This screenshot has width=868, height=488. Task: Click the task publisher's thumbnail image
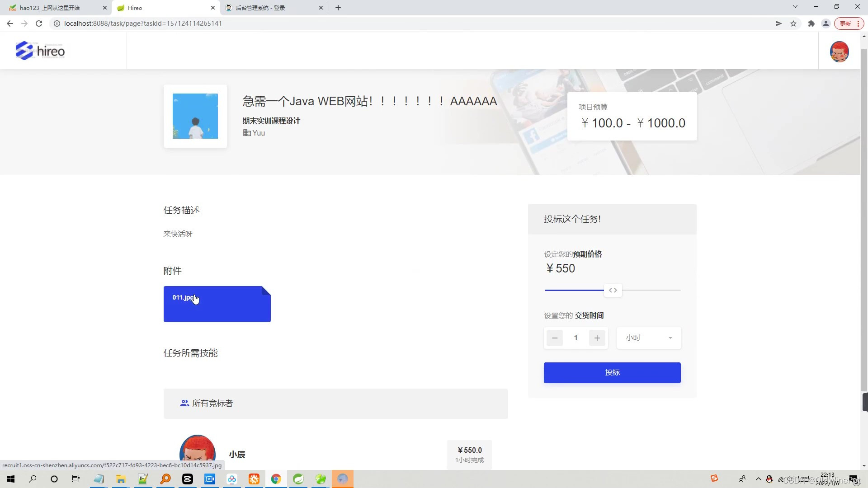(195, 116)
